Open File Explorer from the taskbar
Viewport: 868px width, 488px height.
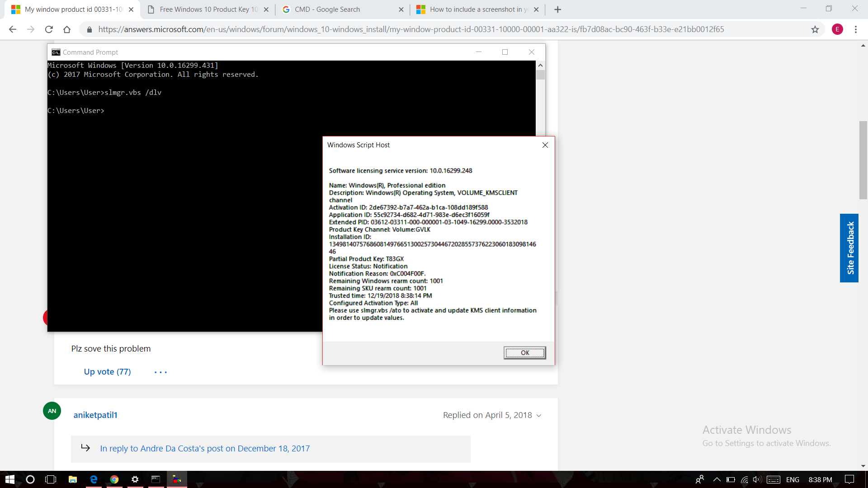point(72,479)
